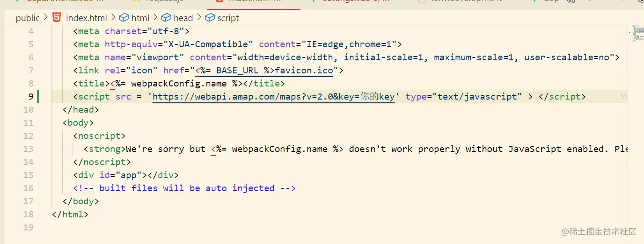Select line number 8 in gutter
Screen dimensions: 644x244
(31, 84)
